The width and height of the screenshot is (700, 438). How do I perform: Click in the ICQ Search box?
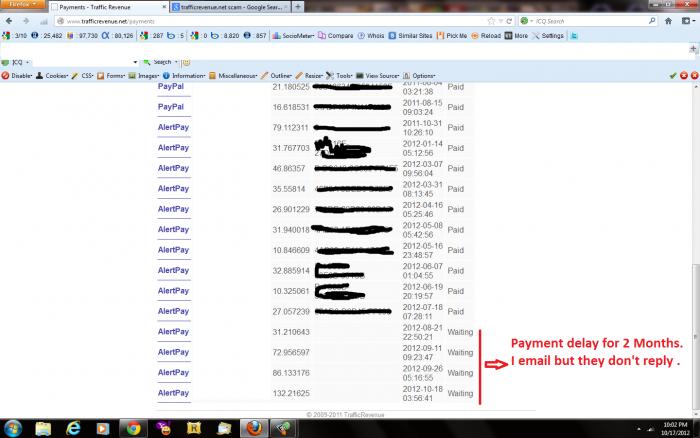click(590, 21)
